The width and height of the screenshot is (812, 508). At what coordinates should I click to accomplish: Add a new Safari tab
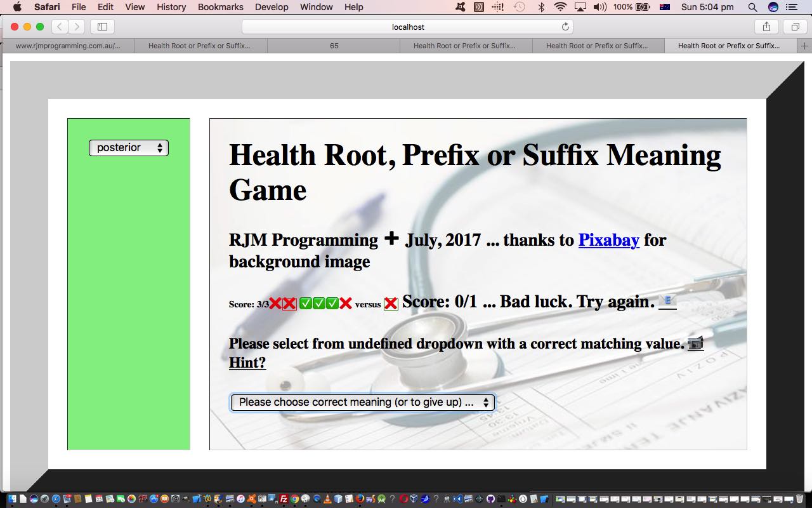pyautogui.click(x=804, y=46)
